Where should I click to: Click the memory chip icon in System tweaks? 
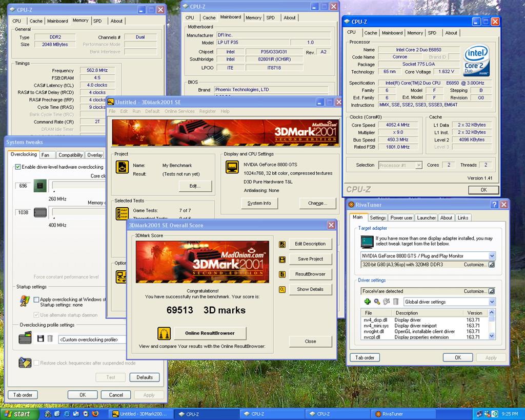(40, 212)
